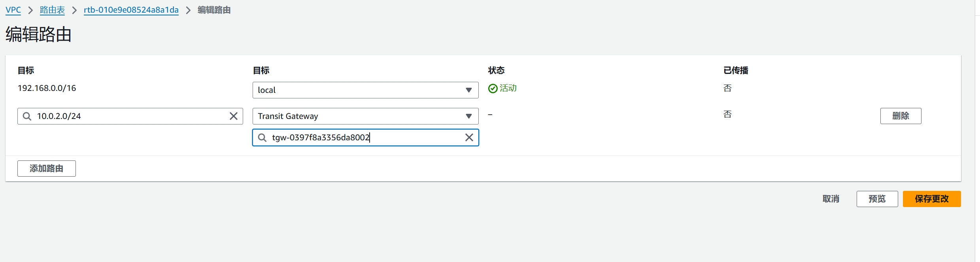Delete the 10.0.2.0/24 route with 删除
The height and width of the screenshot is (262, 980).
(x=901, y=116)
